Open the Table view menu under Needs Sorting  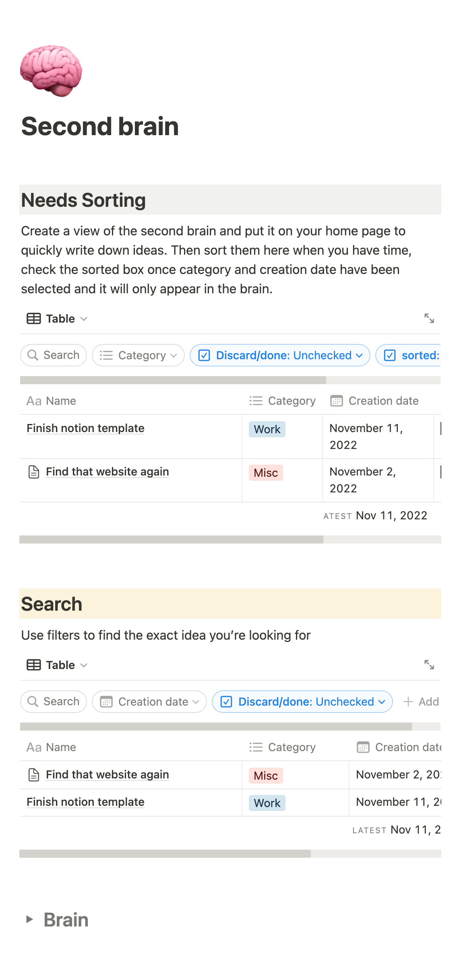(x=57, y=319)
